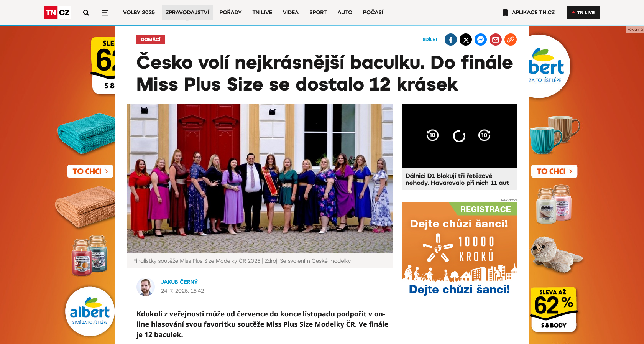
Task: Share article on X
Action: tap(466, 40)
